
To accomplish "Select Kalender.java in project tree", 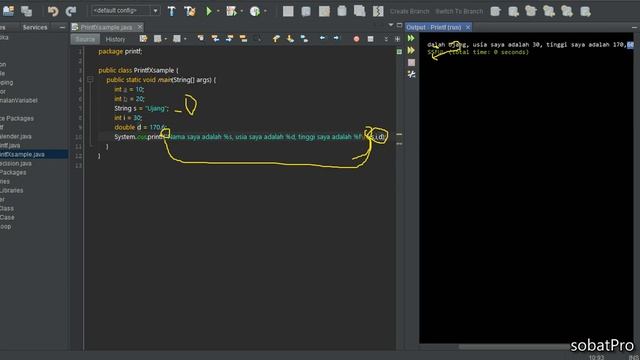I will pos(16,136).
